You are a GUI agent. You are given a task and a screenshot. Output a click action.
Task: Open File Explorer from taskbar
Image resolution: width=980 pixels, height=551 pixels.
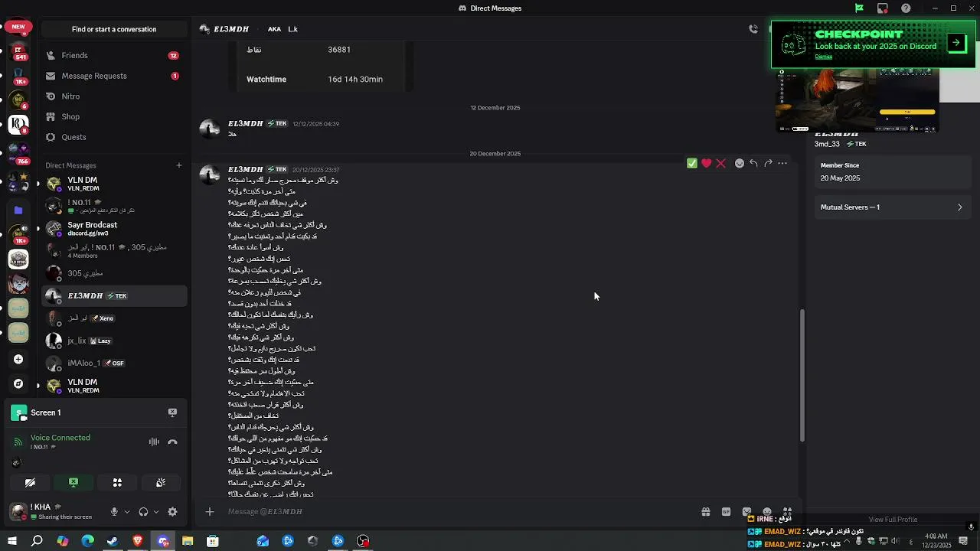(x=188, y=541)
